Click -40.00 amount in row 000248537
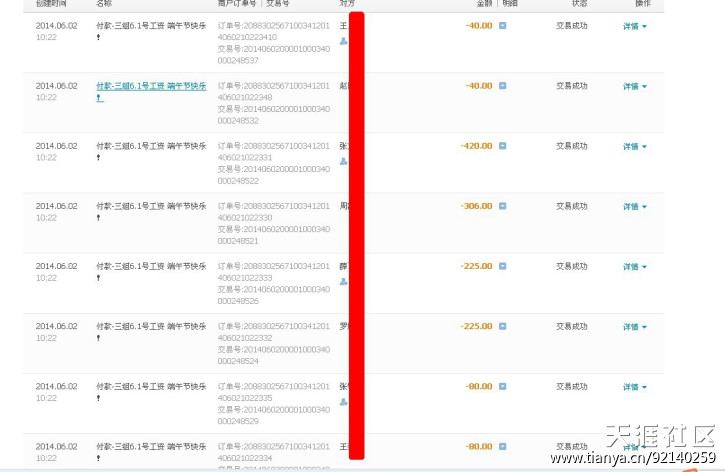 479,25
